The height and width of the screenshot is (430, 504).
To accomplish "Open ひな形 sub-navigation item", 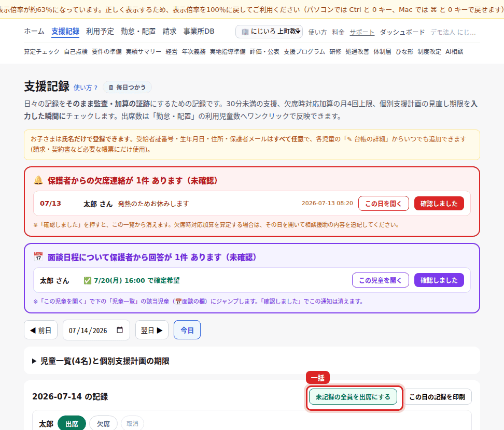I will [404, 52].
